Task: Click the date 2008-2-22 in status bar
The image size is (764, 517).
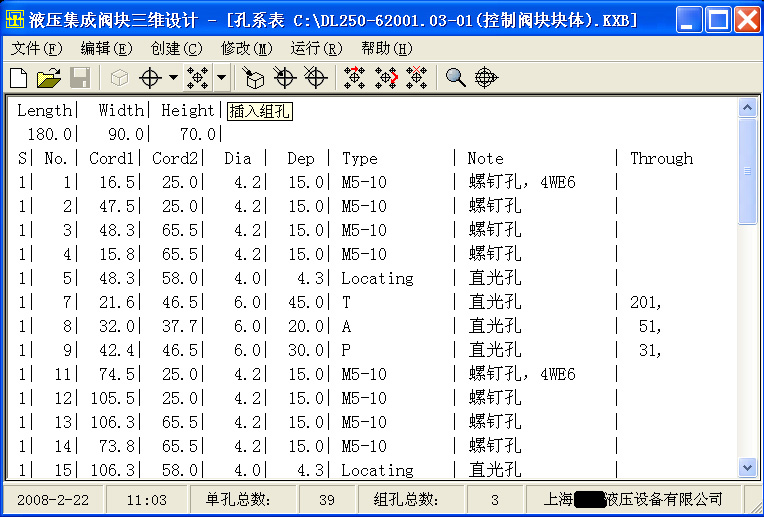Action: 53,500
